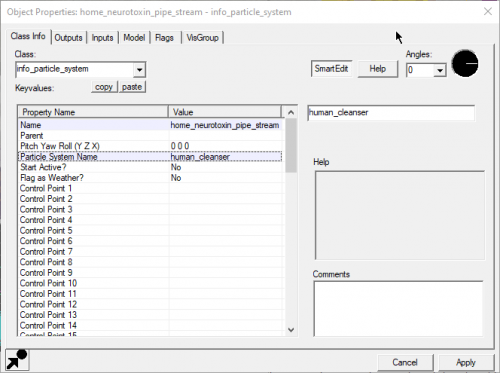The width and height of the screenshot is (500, 373).
Task: Click the Angles value field showing 0
Action: [421, 70]
